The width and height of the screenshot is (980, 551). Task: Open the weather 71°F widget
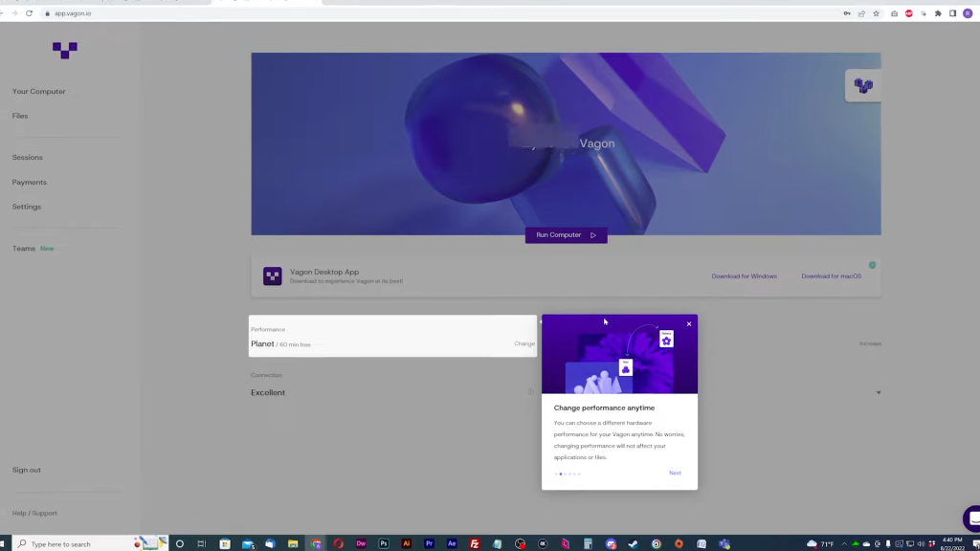click(820, 543)
